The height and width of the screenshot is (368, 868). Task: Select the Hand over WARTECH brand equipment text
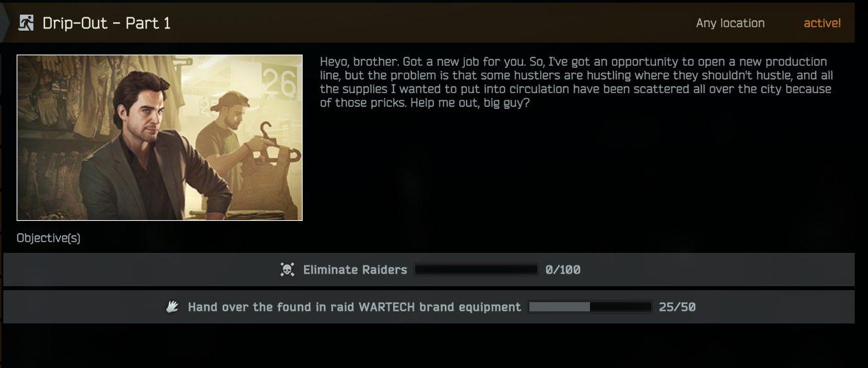click(355, 307)
